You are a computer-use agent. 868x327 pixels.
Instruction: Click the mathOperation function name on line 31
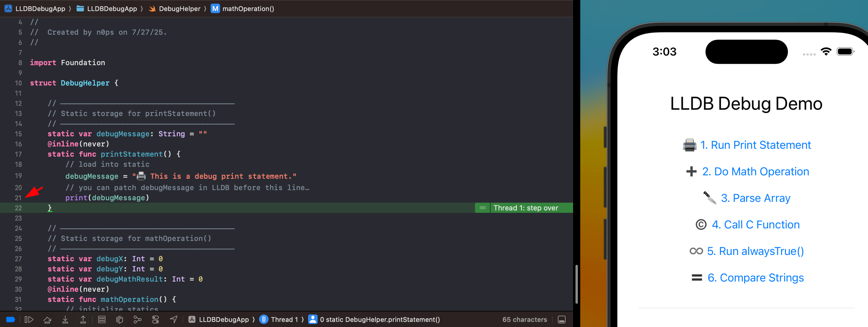130,299
